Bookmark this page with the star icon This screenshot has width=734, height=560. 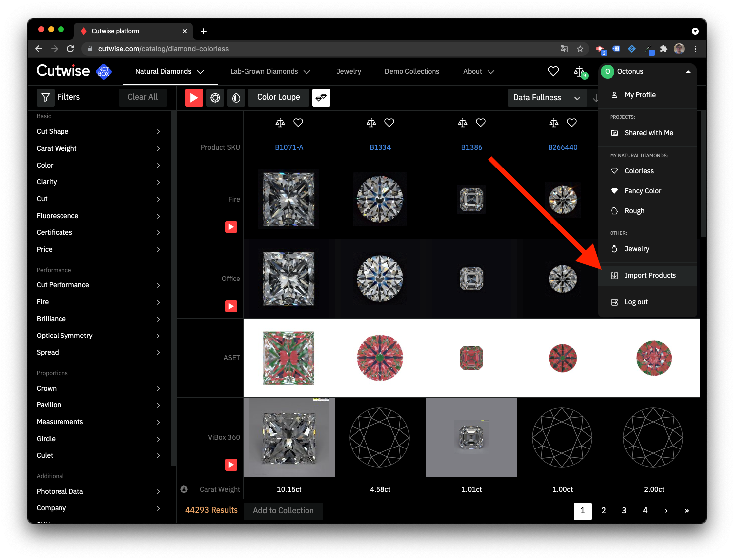coord(580,49)
